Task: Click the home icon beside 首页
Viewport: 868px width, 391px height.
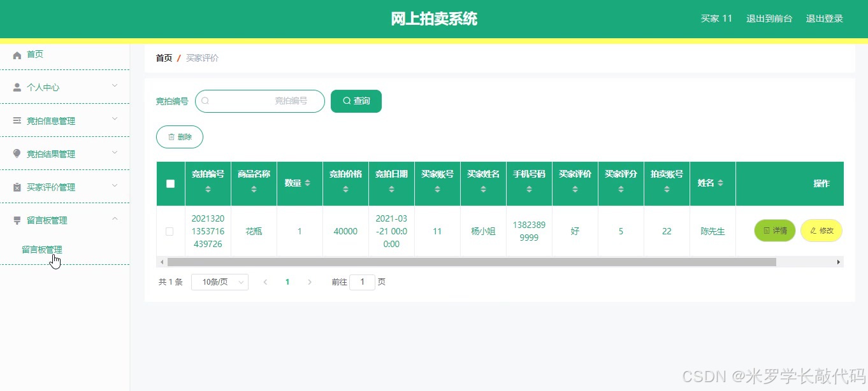Action: click(x=17, y=54)
